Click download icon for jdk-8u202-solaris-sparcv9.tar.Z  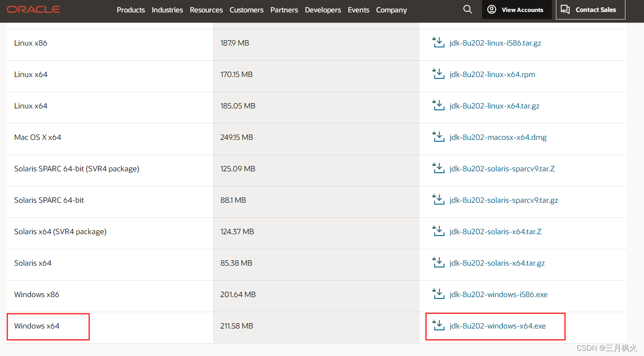[438, 168]
